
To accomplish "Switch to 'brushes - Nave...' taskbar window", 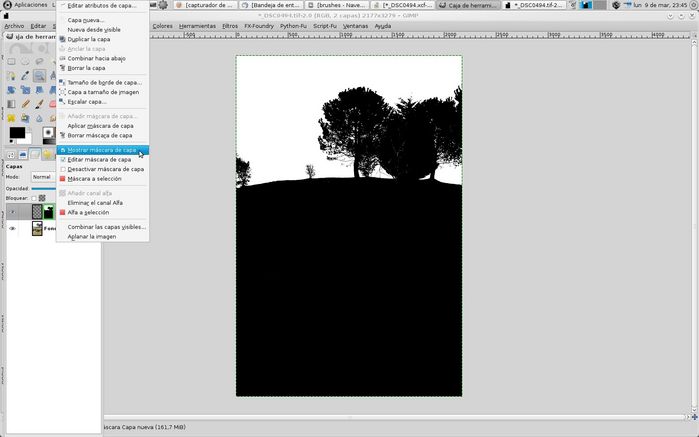I will coord(337,5).
